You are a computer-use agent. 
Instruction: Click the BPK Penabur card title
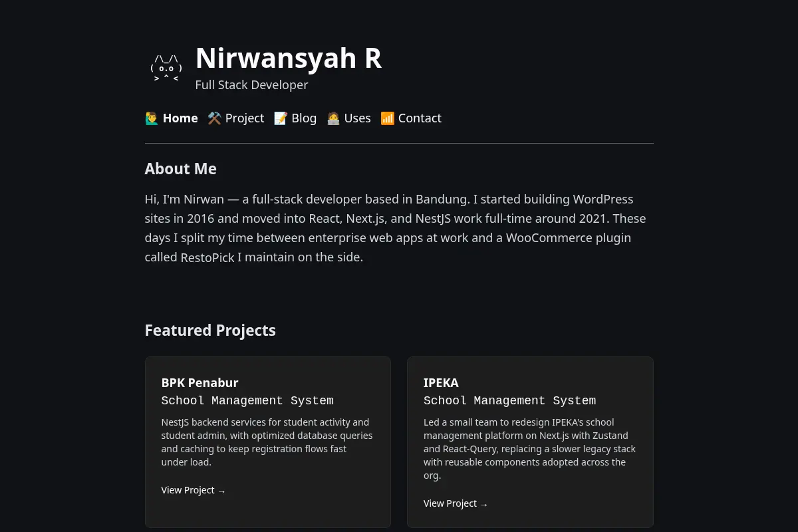[199, 382]
